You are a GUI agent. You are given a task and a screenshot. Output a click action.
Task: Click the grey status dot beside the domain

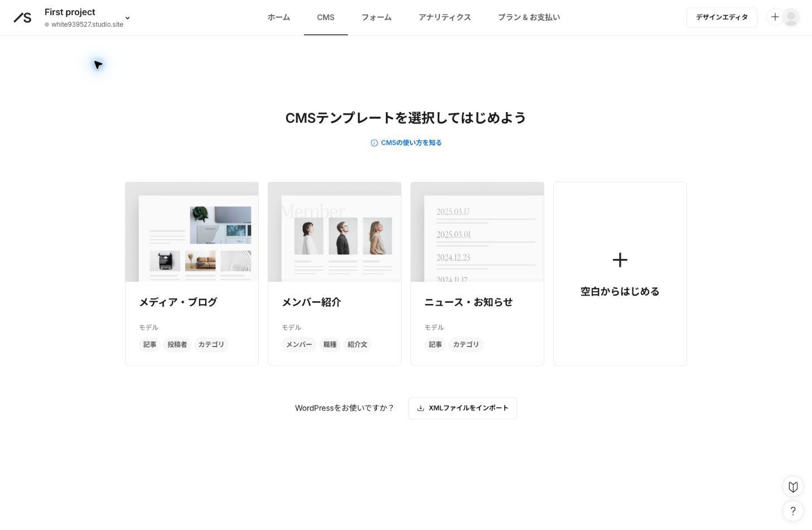coord(47,25)
